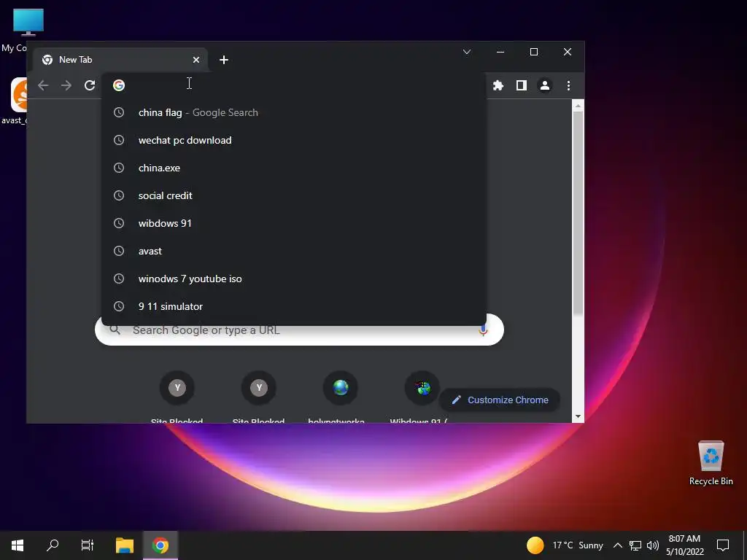
Task: Open the Chrome profile avatar
Action: click(x=544, y=85)
